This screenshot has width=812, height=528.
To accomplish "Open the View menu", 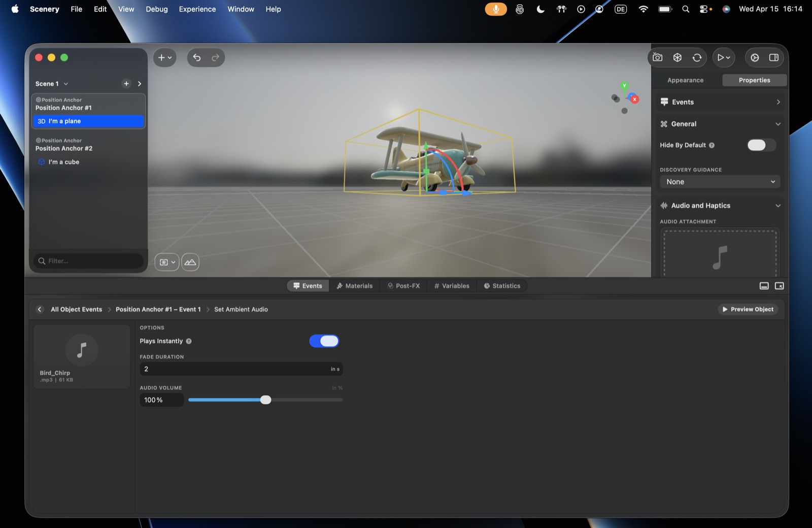I will click(x=126, y=9).
